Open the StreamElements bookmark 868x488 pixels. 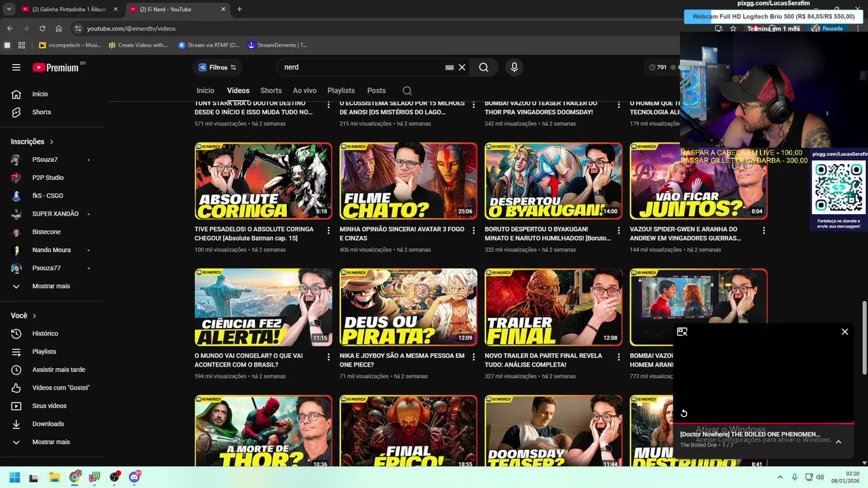point(277,45)
